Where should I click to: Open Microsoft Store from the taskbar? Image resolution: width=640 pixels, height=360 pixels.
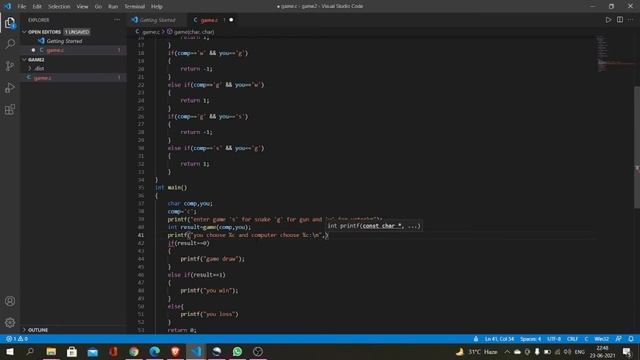[x=72, y=351]
